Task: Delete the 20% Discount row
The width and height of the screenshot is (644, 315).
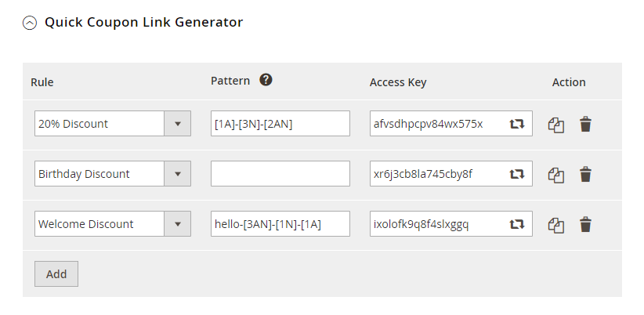Action: 585,124
